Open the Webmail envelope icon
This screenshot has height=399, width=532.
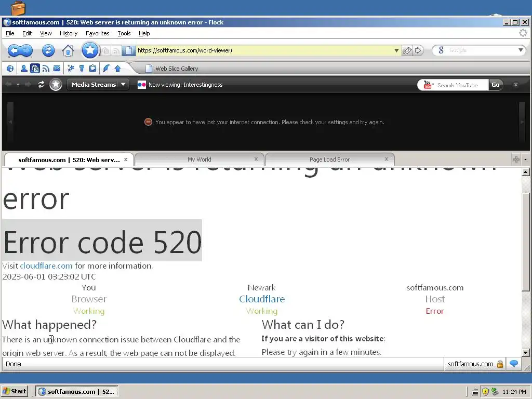point(57,69)
